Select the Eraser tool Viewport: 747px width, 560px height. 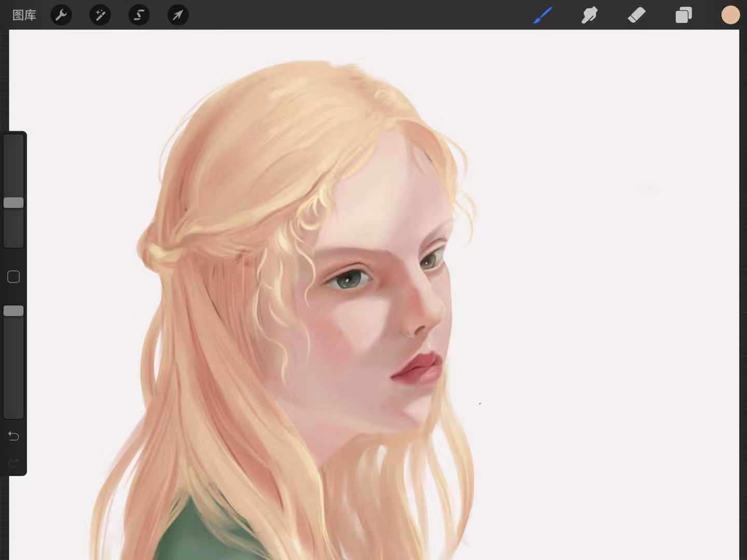[x=637, y=15]
